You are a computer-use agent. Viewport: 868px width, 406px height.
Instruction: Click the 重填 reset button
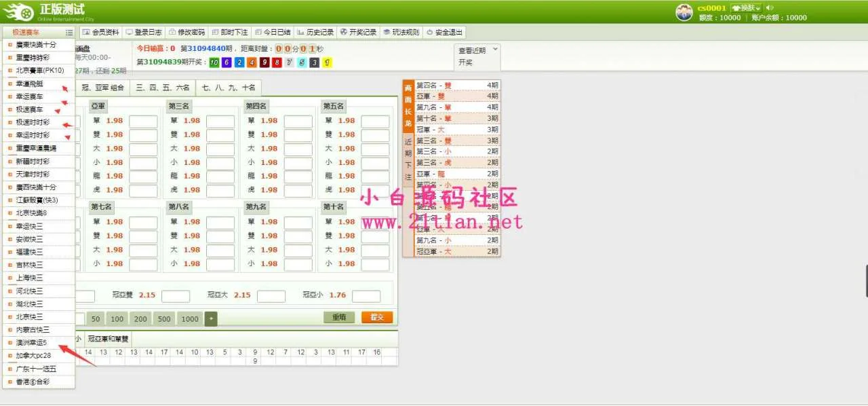tap(339, 317)
